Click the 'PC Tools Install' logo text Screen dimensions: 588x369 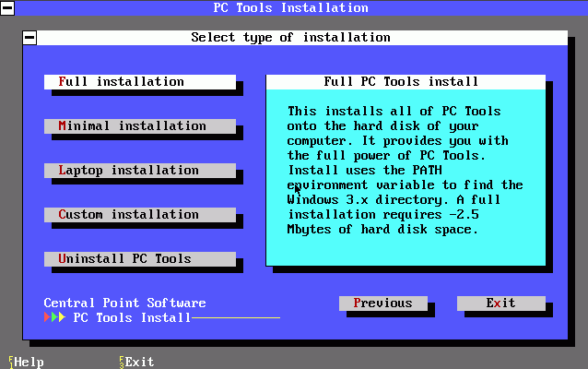pos(132,318)
